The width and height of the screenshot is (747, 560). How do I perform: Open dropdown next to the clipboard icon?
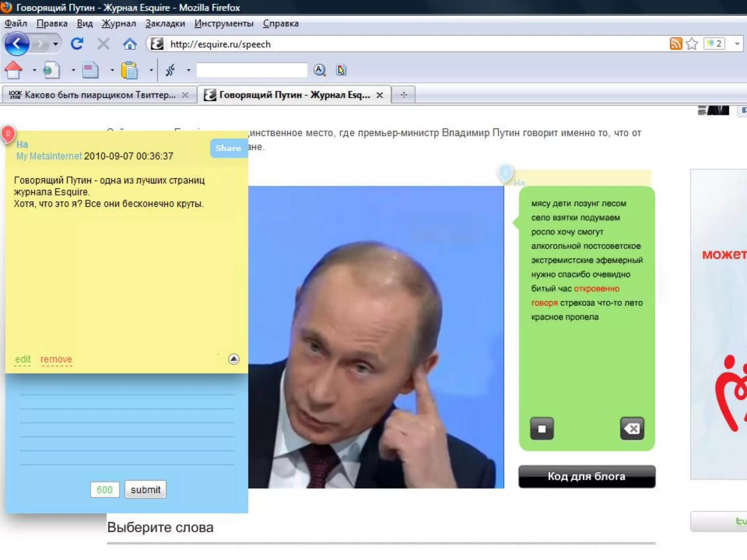coord(151,70)
